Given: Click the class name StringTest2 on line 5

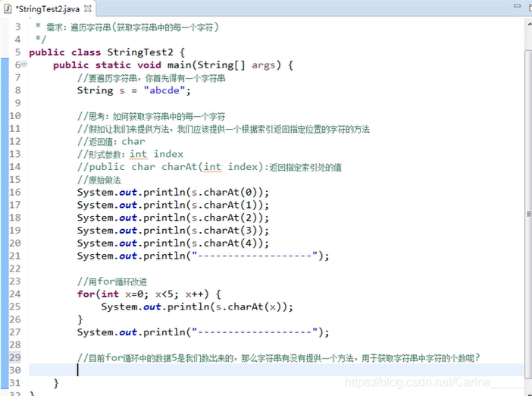Looking at the screenshot, I should [x=139, y=52].
